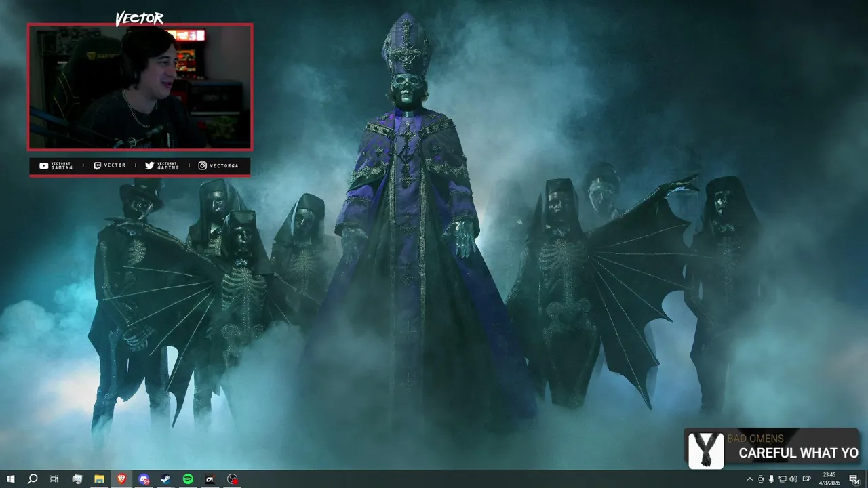Open network status tray icon

pos(782,479)
